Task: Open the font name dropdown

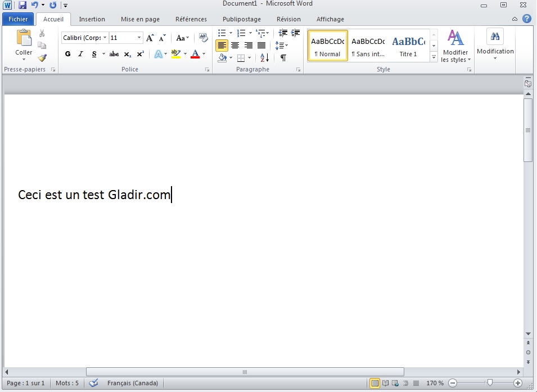Action: pos(105,38)
